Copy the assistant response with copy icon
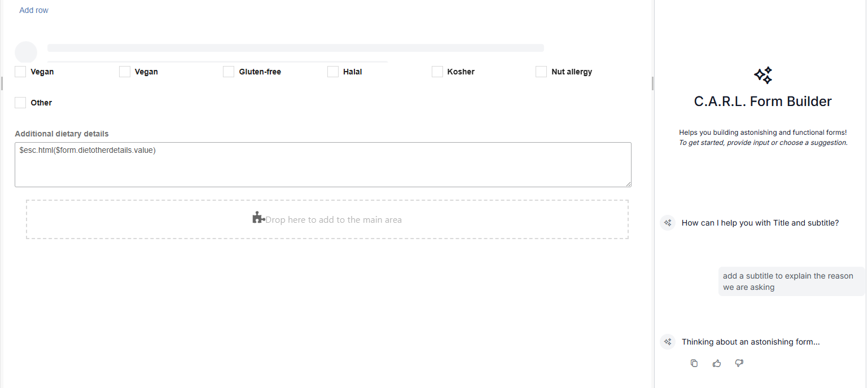 [x=694, y=363]
